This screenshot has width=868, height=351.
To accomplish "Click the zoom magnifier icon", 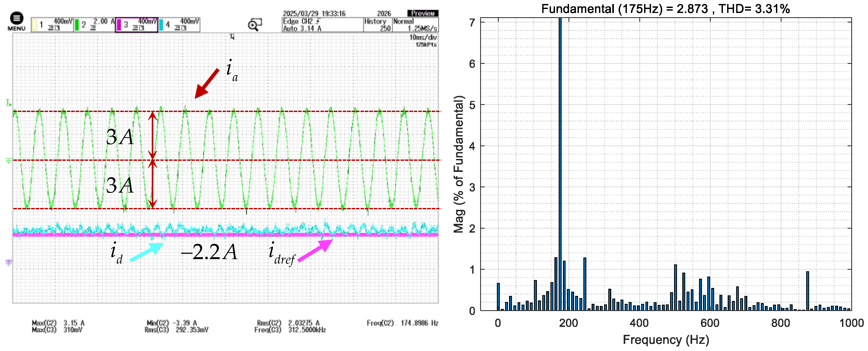I will tap(255, 25).
